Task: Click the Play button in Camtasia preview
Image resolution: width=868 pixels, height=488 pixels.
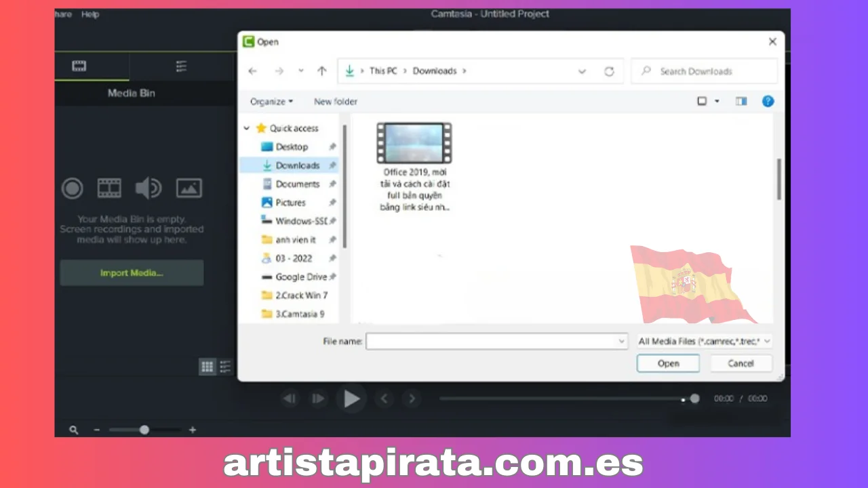Action: [x=351, y=399]
